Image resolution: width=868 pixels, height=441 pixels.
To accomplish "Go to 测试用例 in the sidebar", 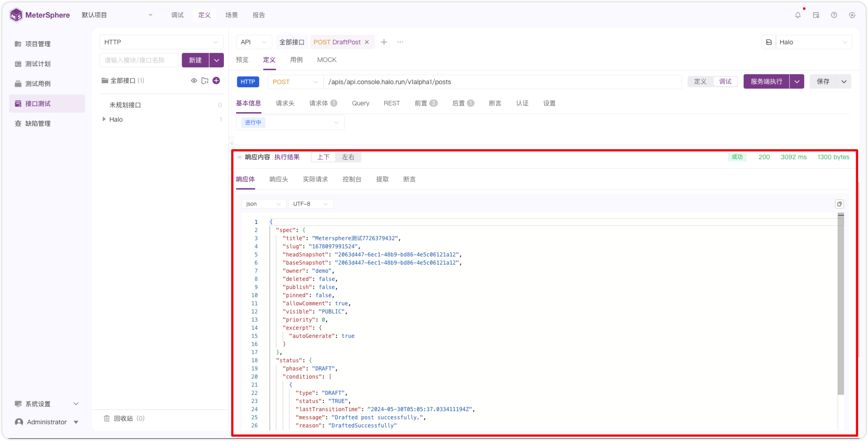I will (x=47, y=84).
